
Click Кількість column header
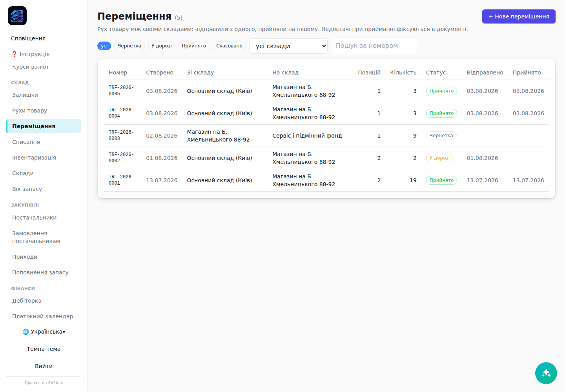click(x=403, y=73)
